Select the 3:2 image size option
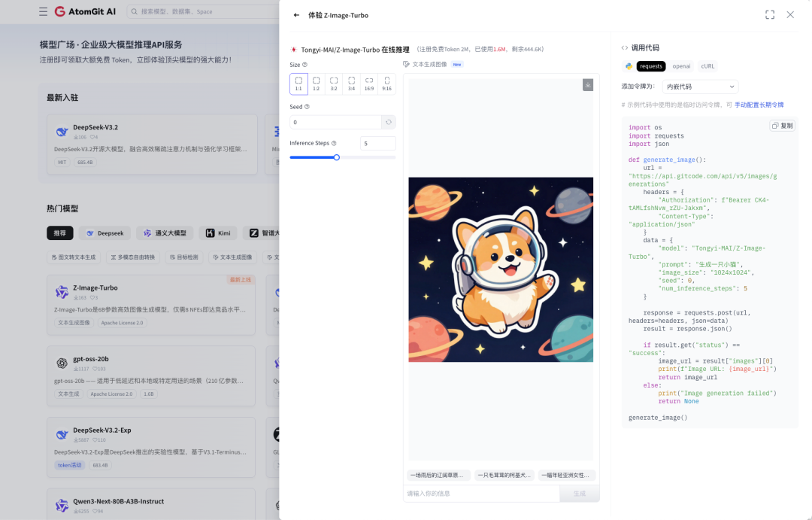Viewport: 812px width, 520px height. [334, 84]
